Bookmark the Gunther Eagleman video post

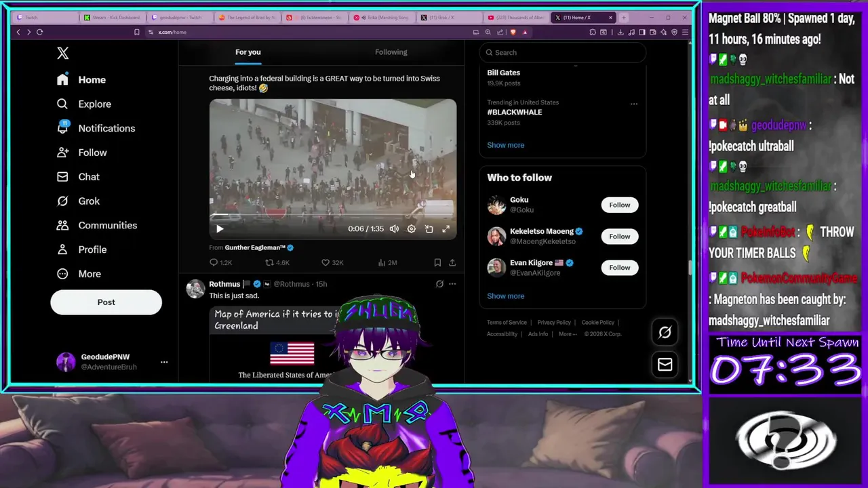click(437, 262)
